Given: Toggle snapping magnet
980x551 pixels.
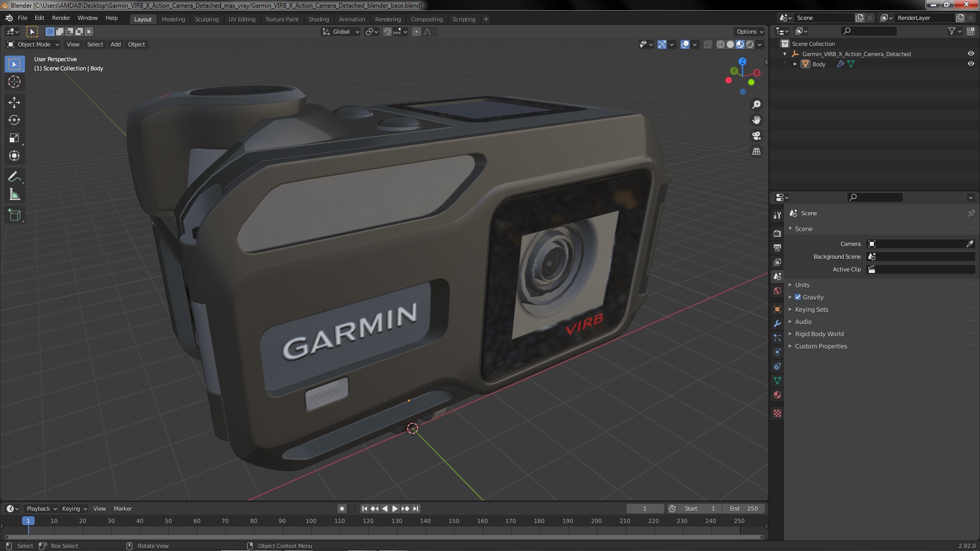Looking at the screenshot, I should point(387,32).
